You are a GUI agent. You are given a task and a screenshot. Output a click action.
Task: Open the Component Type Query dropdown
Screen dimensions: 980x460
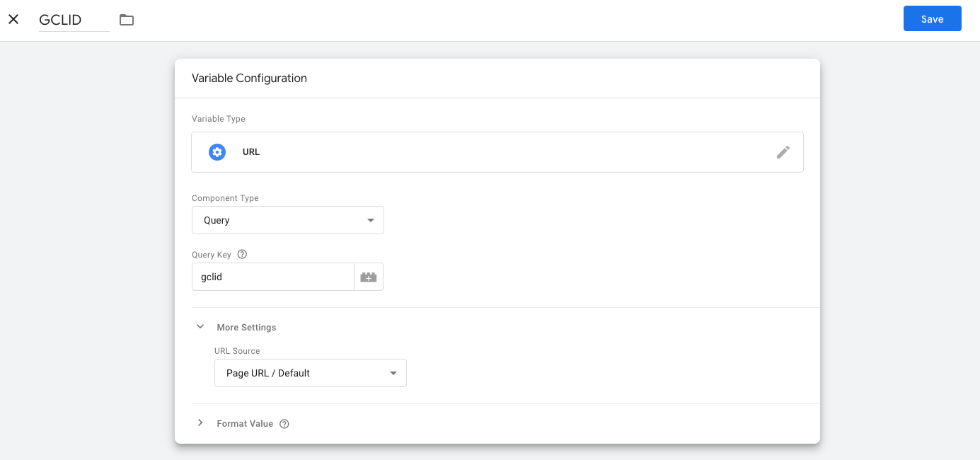coord(288,220)
